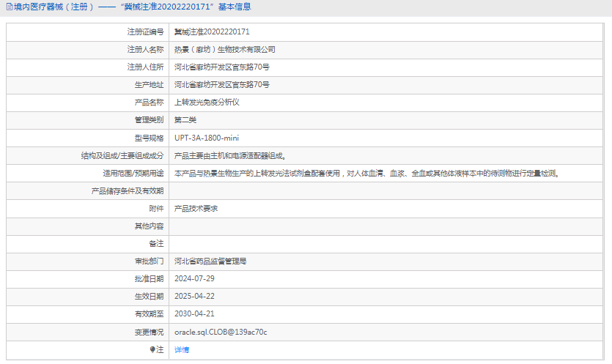Image resolution: width=612 pixels, height=364 pixels.
Task: Click the 有效期至 field label
Action: 149,314
